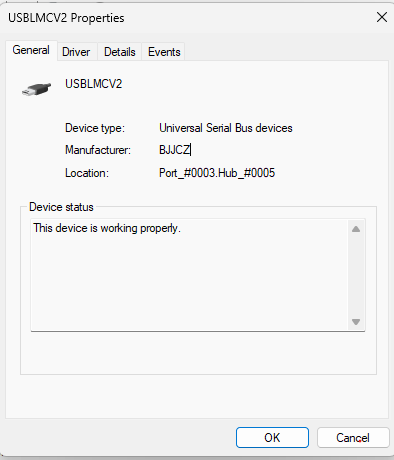394x460 pixels.
Task: Click the device status scroll up arrow
Action: (356, 229)
